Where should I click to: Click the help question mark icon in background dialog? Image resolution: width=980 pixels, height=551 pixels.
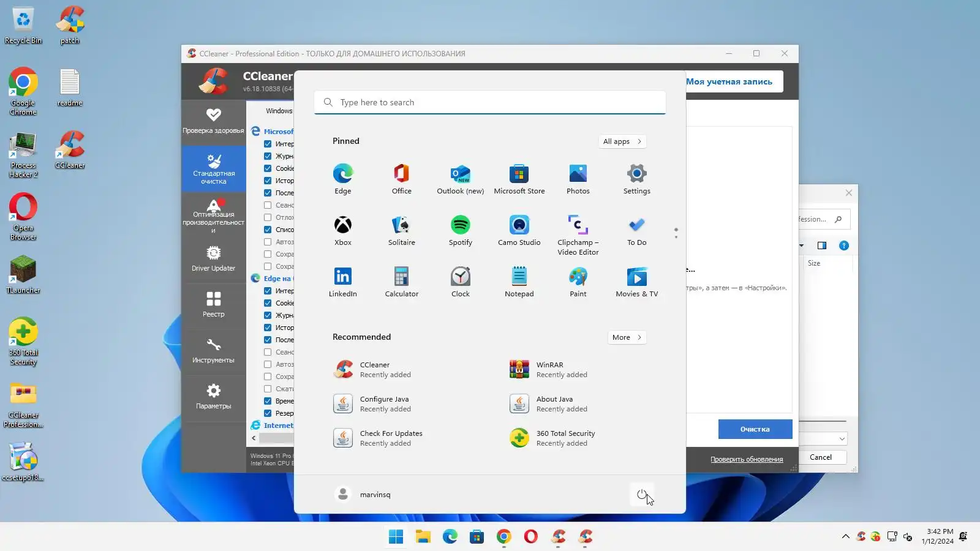pos(844,246)
